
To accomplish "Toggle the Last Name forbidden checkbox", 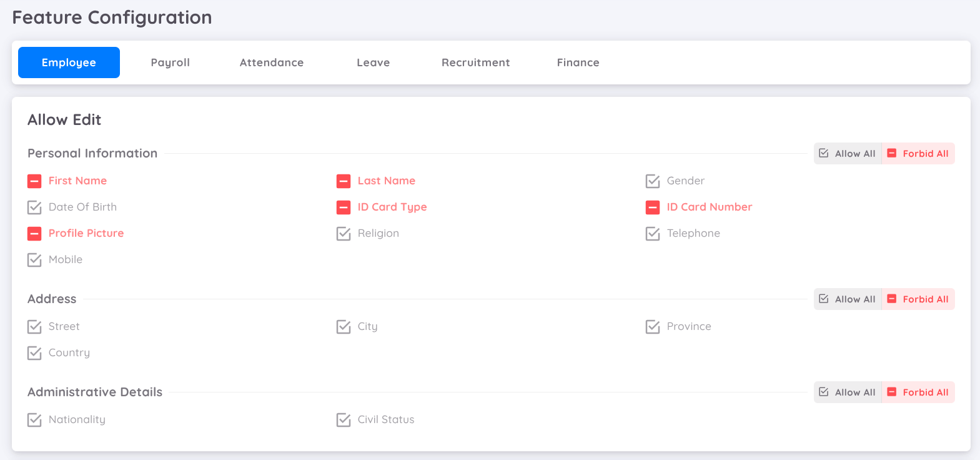I will click(x=344, y=181).
